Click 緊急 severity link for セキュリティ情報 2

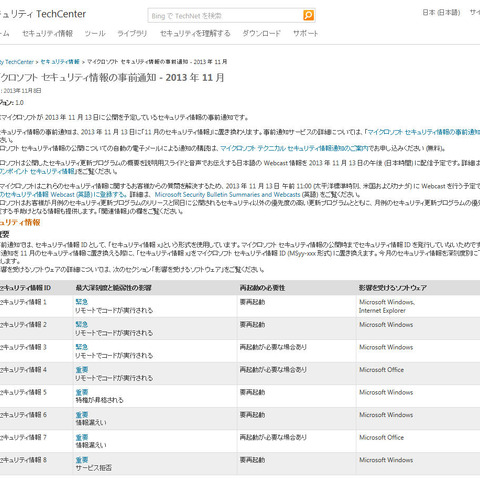click(81, 324)
